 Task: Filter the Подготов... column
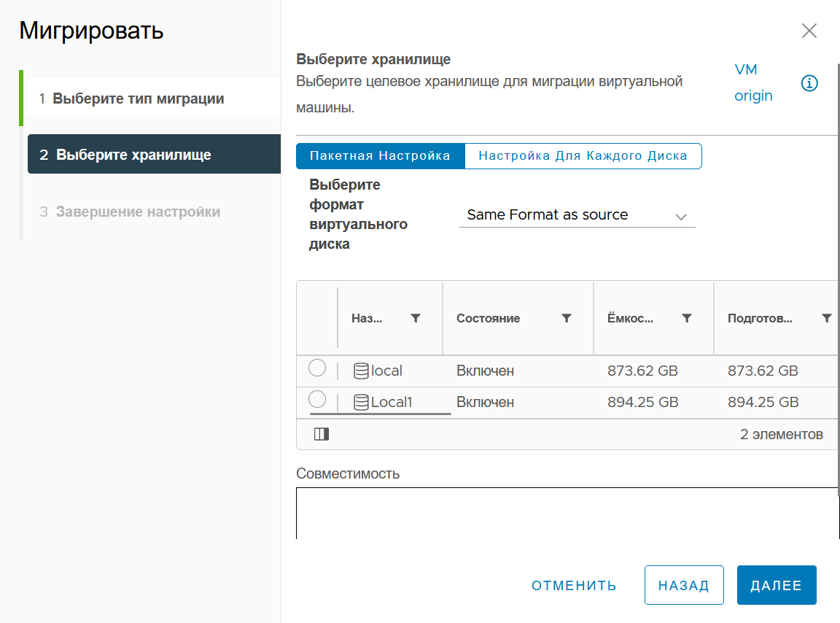point(827,319)
